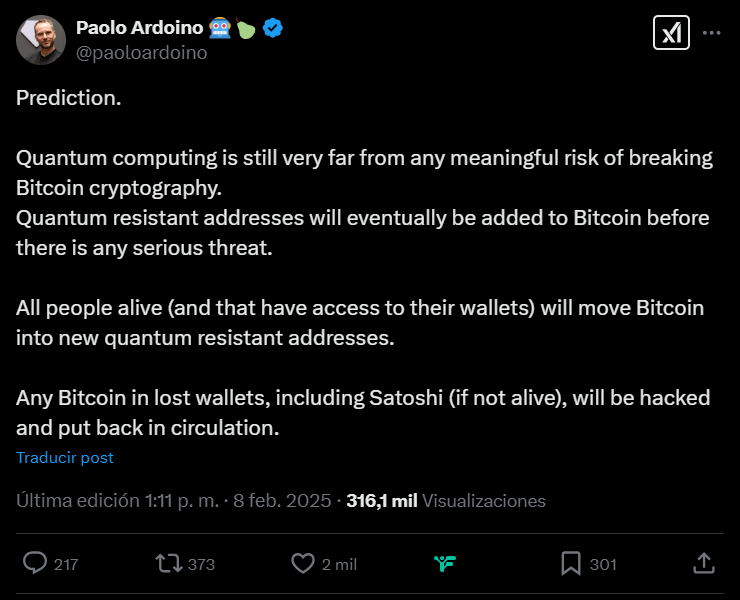Screen dimensions: 740x600
Task: Open Grok explain post icon
Action: click(x=670, y=33)
